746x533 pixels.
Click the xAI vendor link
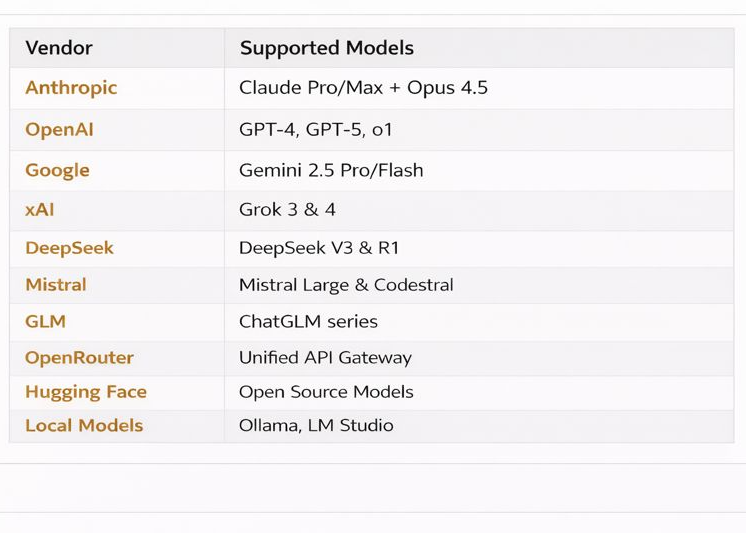(x=40, y=210)
